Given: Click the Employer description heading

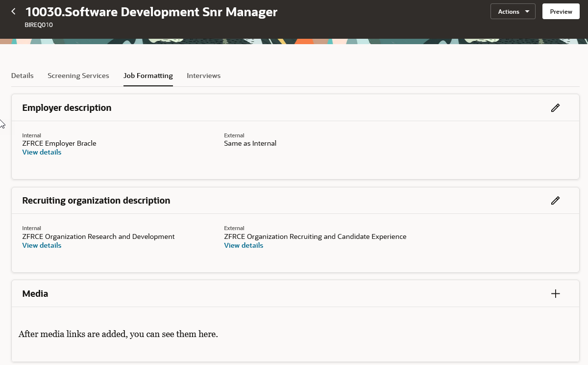Looking at the screenshot, I should 67,108.
